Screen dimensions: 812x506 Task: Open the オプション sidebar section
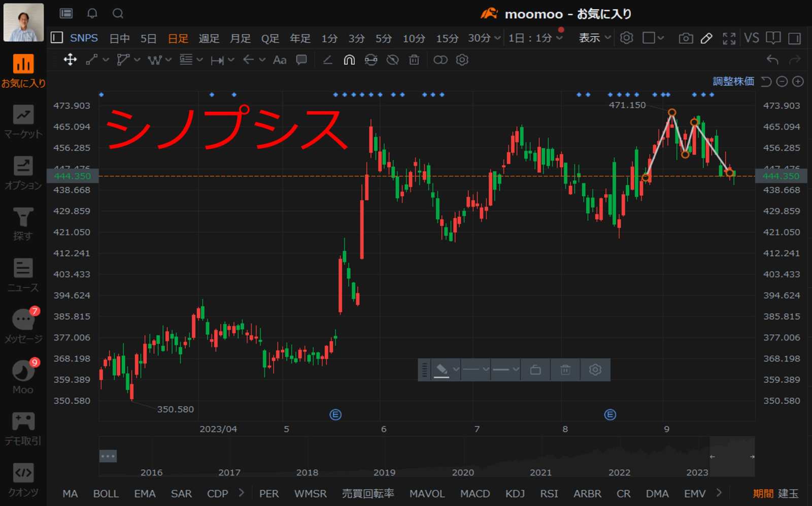pyautogui.click(x=23, y=173)
